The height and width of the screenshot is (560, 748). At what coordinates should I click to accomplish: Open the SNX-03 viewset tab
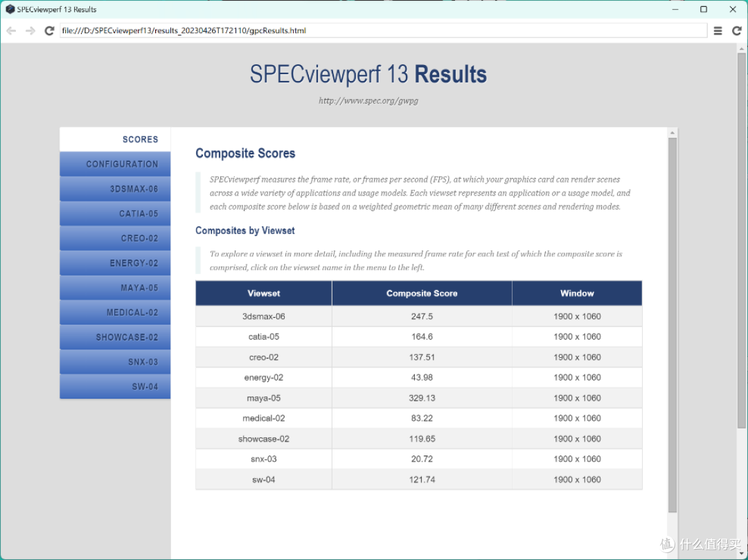115,362
